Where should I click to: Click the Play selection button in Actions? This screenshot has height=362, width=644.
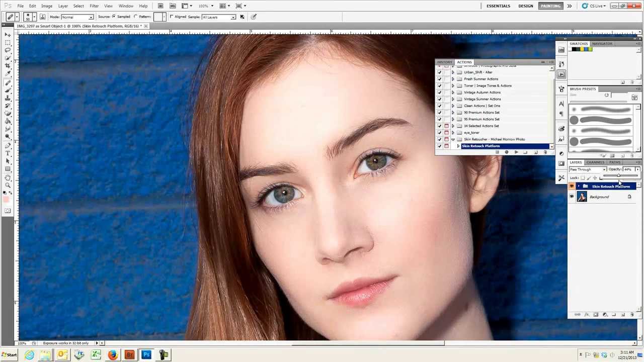[x=516, y=152]
